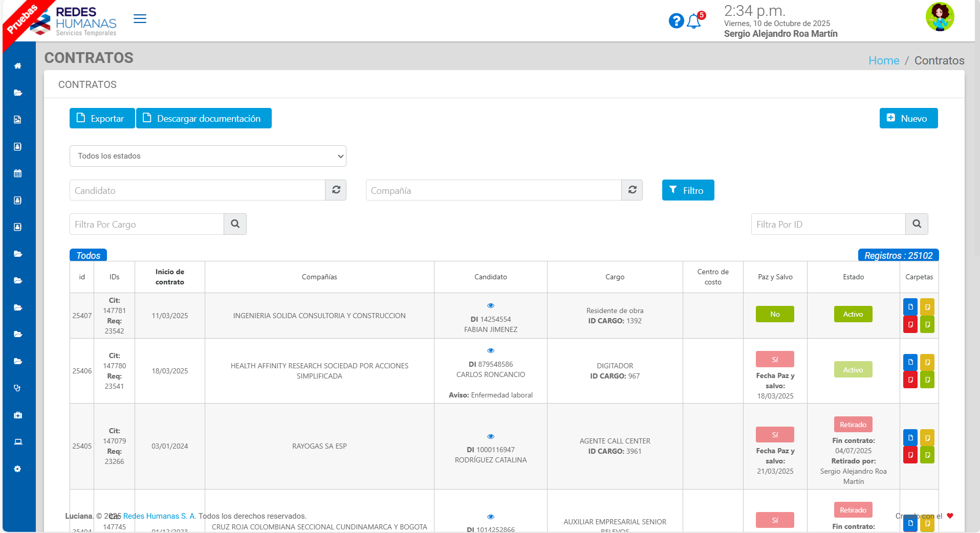Screen dimensions: 980x533
Task: Click the blue help question mark icon
Action: (676, 21)
